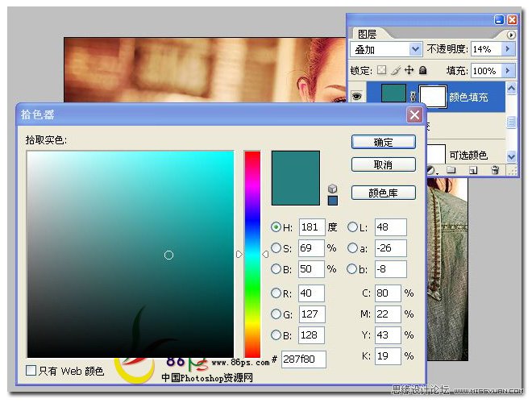Click out-of-web-color cube warning icon
Image resolution: width=532 pixels, height=403 pixels.
(332, 189)
